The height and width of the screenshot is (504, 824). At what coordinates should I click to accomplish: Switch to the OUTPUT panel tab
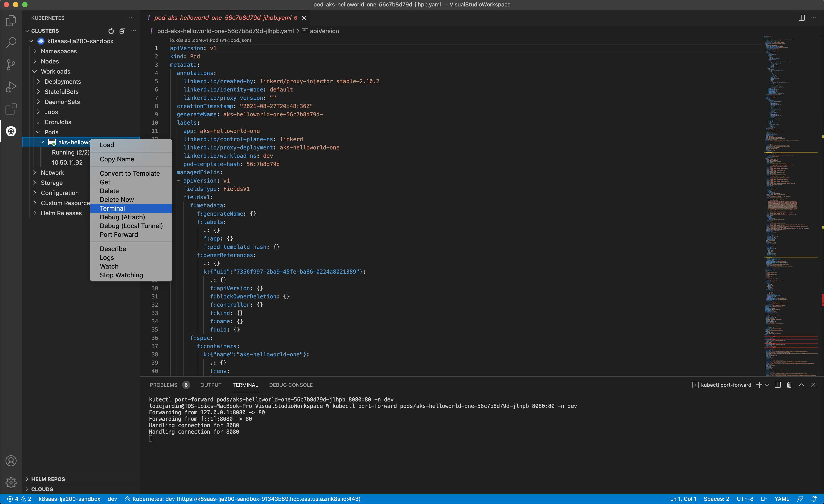211,385
